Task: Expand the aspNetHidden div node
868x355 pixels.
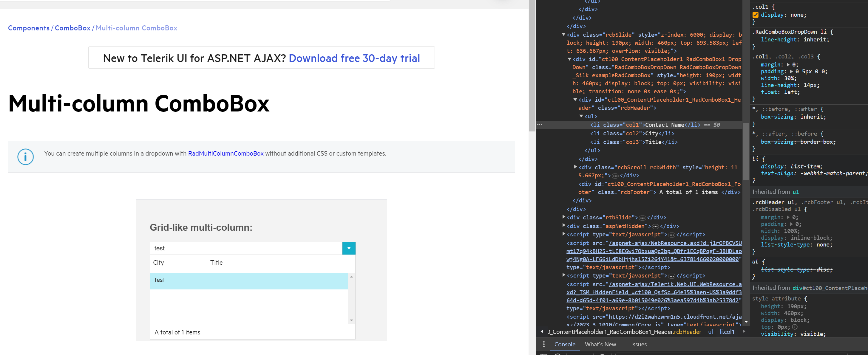Action: pos(563,225)
